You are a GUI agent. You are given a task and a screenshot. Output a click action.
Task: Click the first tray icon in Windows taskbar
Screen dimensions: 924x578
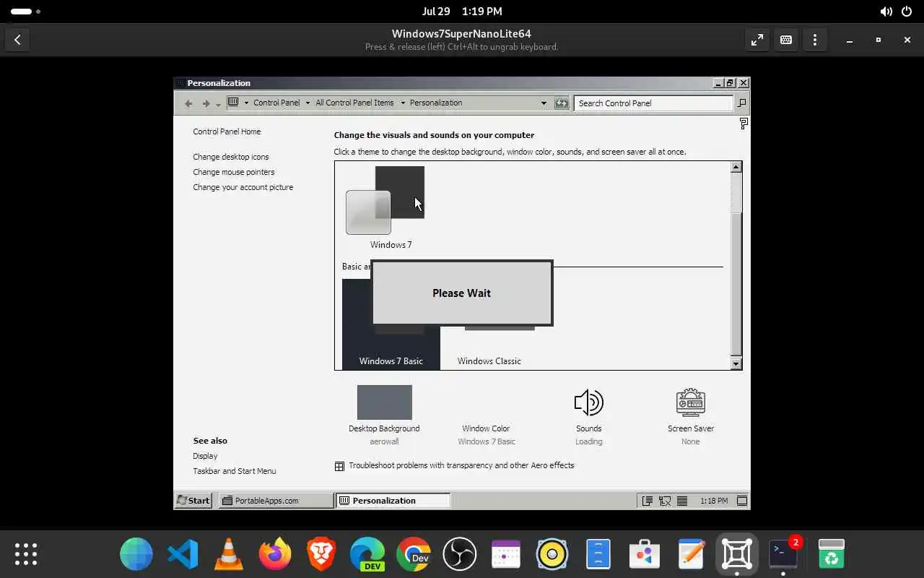pyautogui.click(x=648, y=501)
